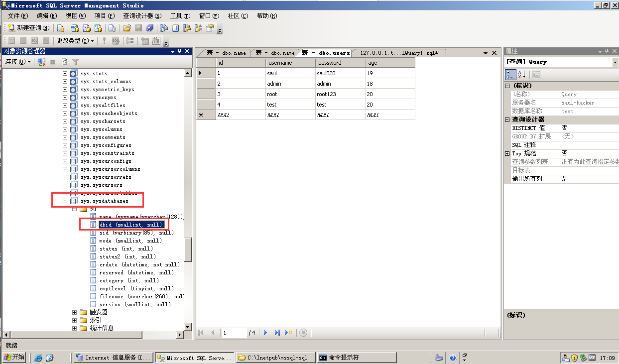619x364 pixels.
Task: Click the Object Explorer toolbar icon
Action: click(x=187, y=28)
